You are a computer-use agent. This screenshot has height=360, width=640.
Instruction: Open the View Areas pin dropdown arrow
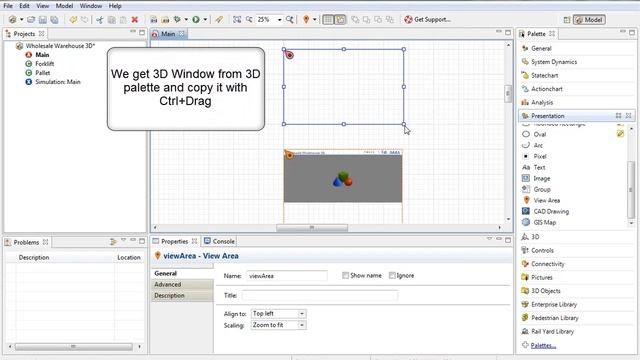[x=315, y=19]
